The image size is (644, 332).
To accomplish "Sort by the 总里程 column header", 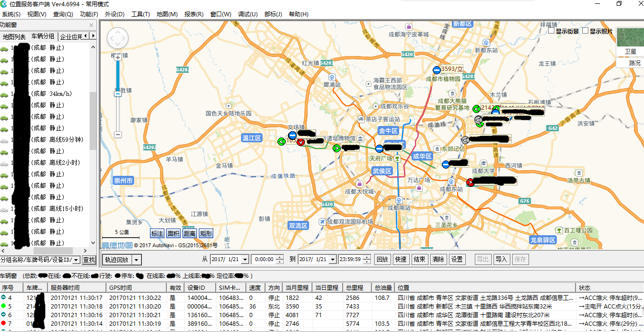I will pyautogui.click(x=356, y=288).
